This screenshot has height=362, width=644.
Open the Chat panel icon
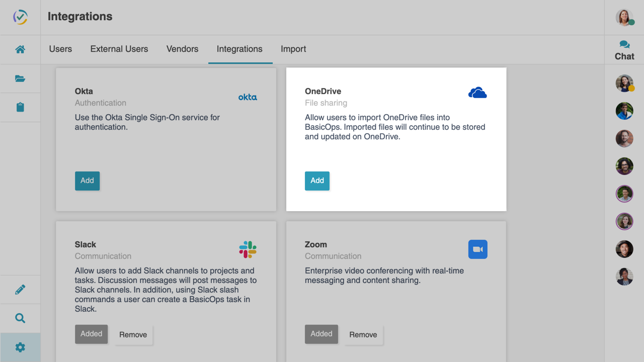[x=624, y=49]
